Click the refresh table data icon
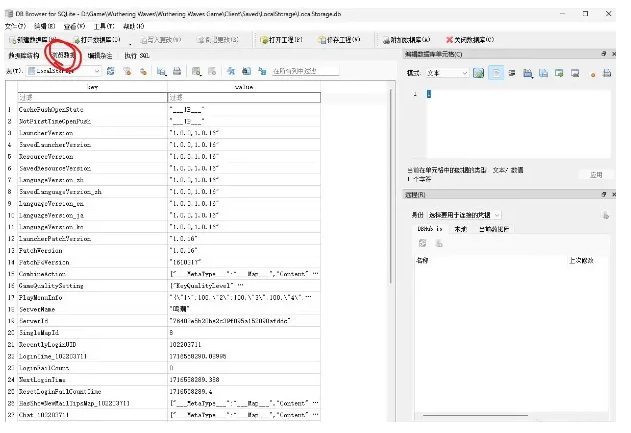Screen dimensions: 631x433 point(111,71)
